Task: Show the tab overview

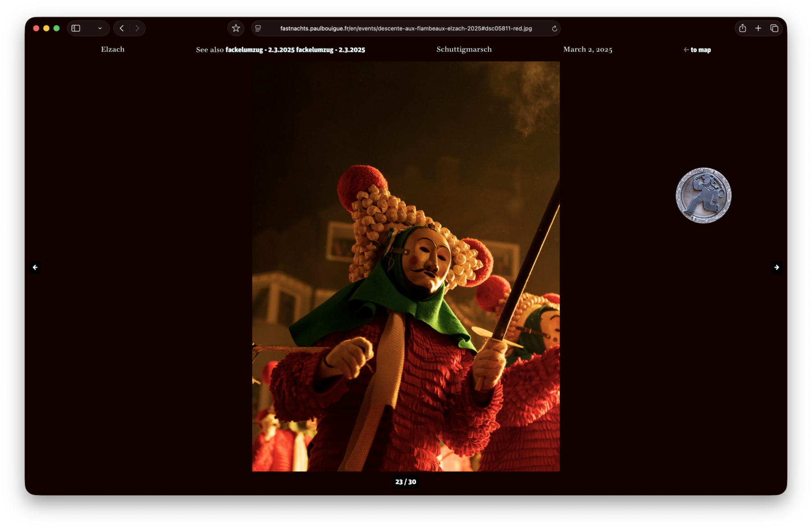Action: [x=775, y=28]
